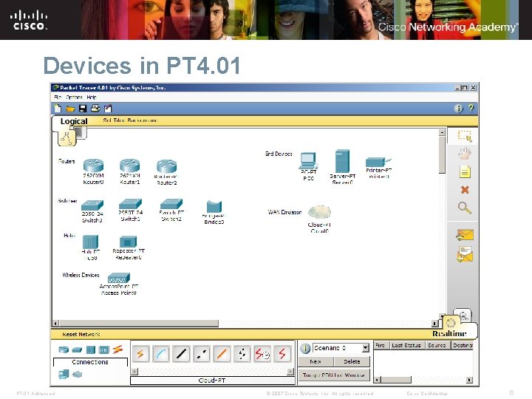
Task: Select the 2620XM Router0 device
Action: pos(93,166)
